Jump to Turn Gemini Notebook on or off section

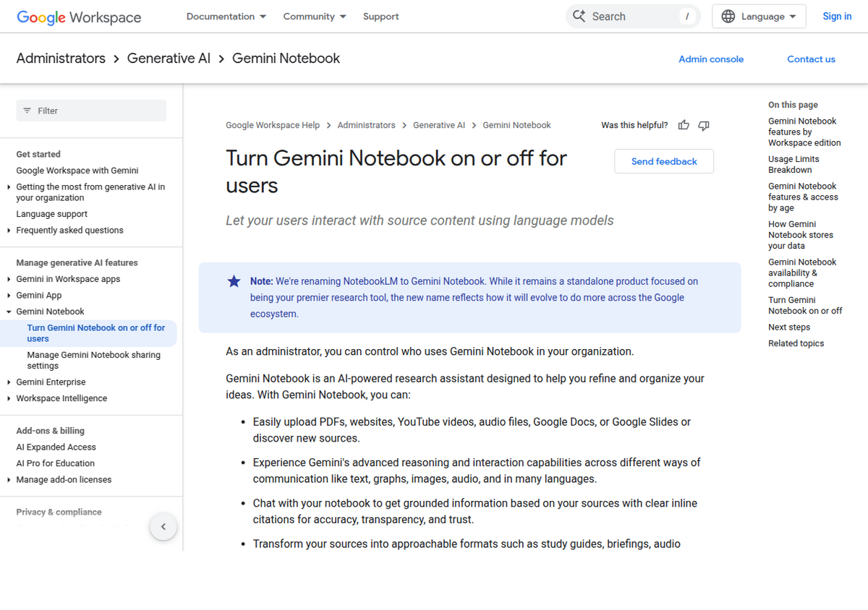click(805, 306)
